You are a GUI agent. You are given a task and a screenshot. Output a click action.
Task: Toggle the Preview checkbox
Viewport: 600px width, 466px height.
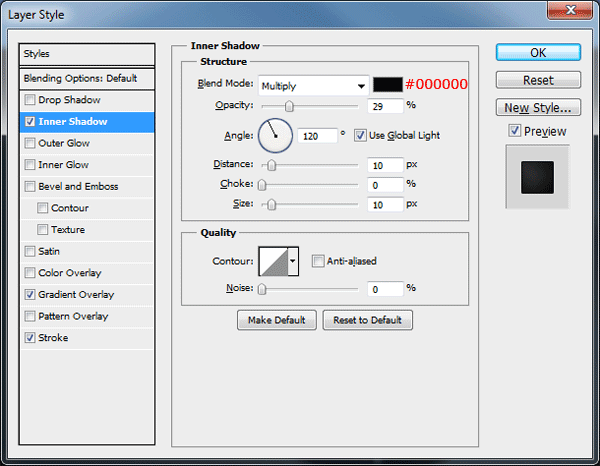coord(514,131)
